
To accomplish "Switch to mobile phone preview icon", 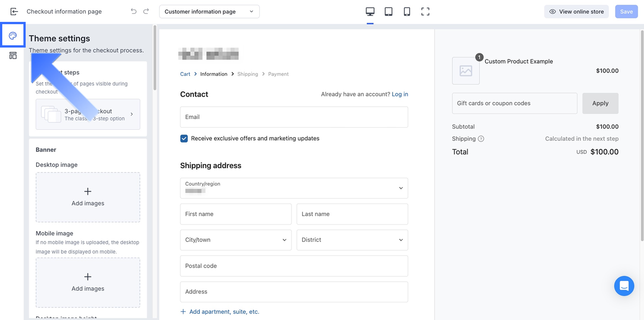I will click(x=407, y=12).
